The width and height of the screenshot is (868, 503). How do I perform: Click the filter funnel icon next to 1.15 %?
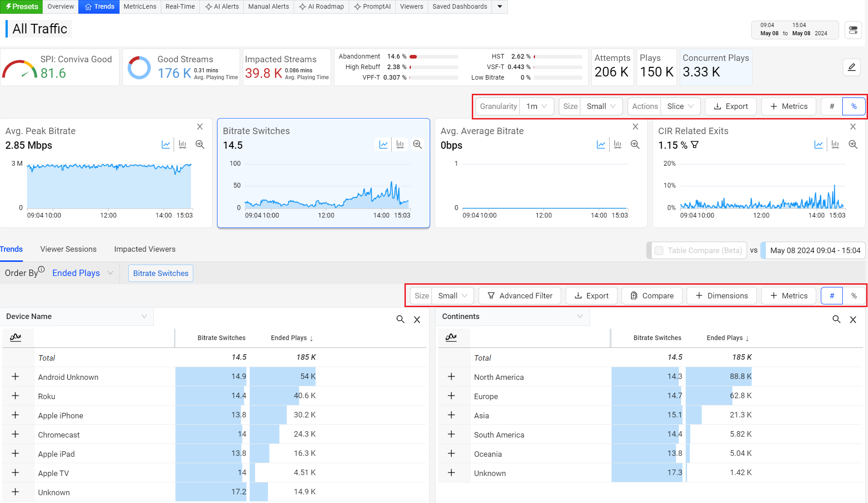(x=695, y=145)
